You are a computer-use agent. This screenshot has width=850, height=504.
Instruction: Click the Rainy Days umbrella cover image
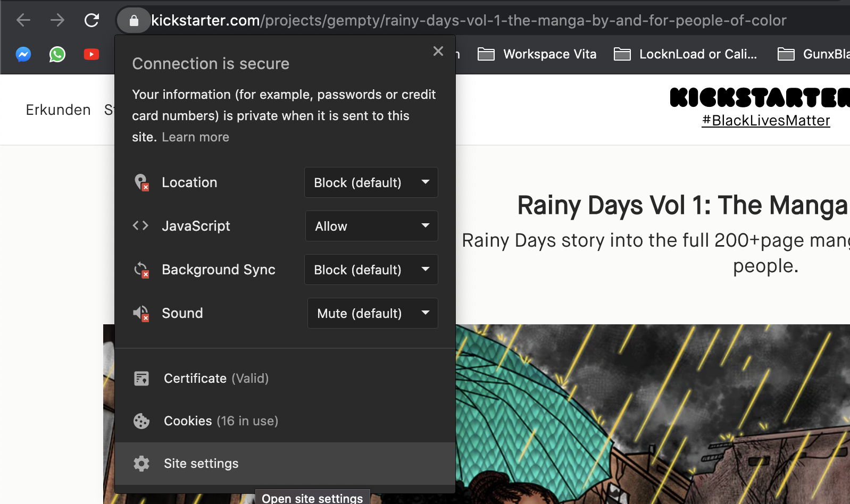(653, 414)
